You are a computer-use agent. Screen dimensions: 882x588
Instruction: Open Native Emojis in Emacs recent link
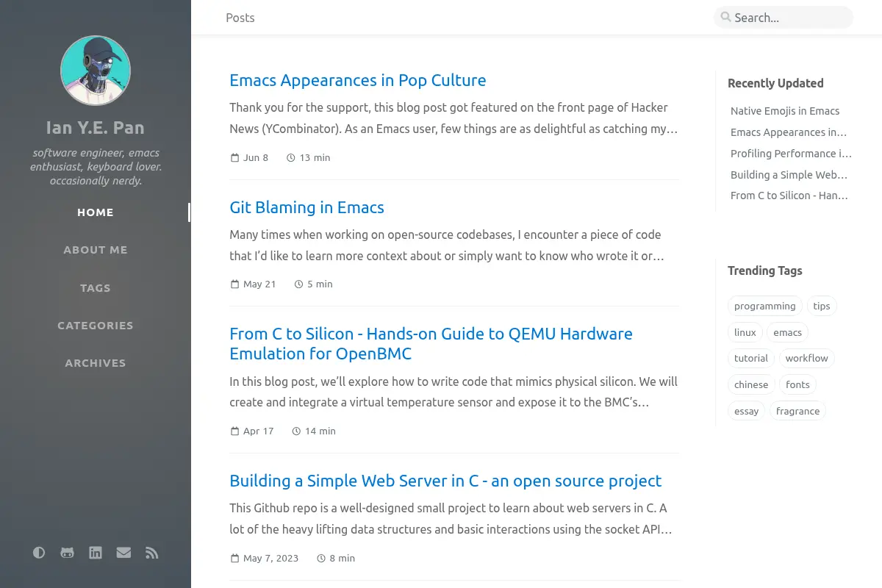click(785, 111)
